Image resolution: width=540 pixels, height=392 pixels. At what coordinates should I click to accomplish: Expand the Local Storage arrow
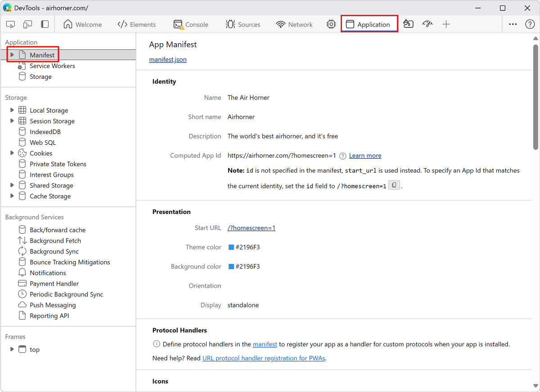12,110
